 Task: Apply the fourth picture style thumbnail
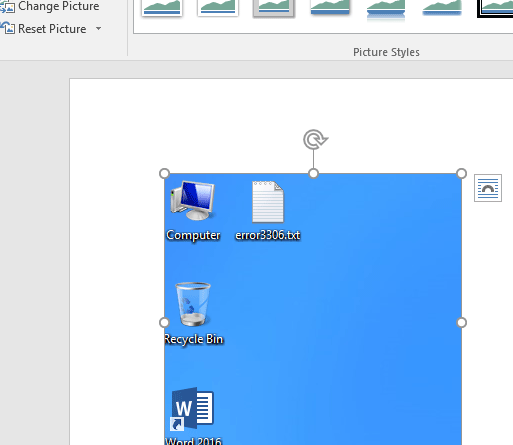(330, 7)
